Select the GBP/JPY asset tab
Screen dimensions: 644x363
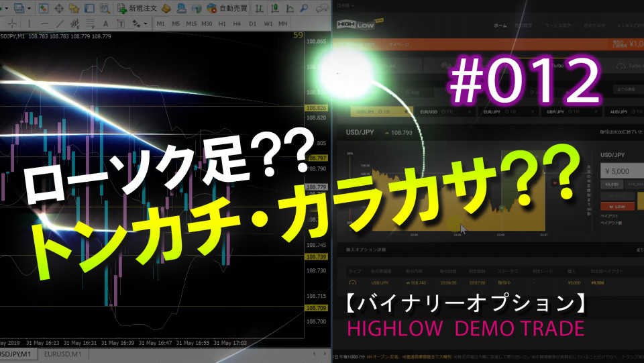pos(572,111)
